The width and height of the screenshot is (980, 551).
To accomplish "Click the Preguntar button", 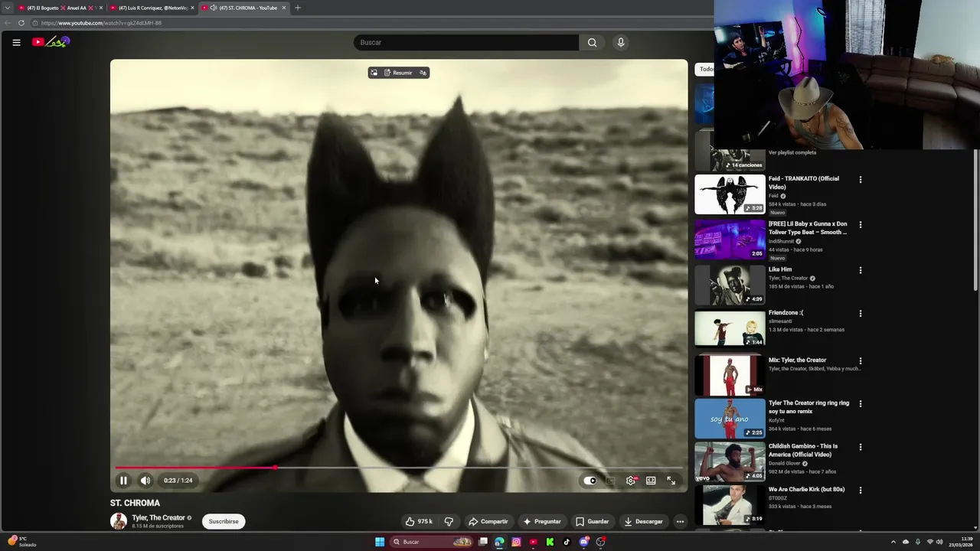I will [542, 521].
